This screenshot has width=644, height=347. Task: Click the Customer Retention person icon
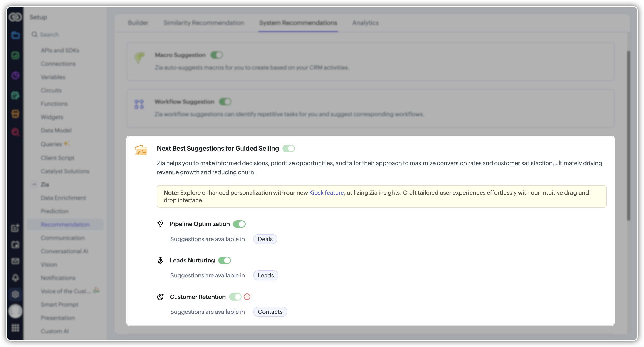coord(160,297)
